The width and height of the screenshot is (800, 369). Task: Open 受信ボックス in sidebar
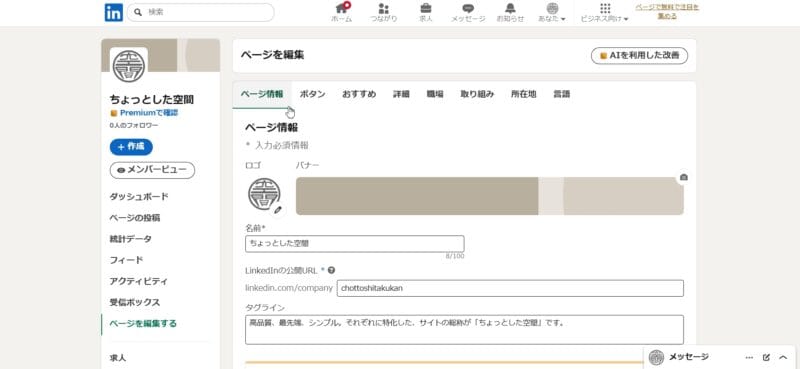point(135,303)
